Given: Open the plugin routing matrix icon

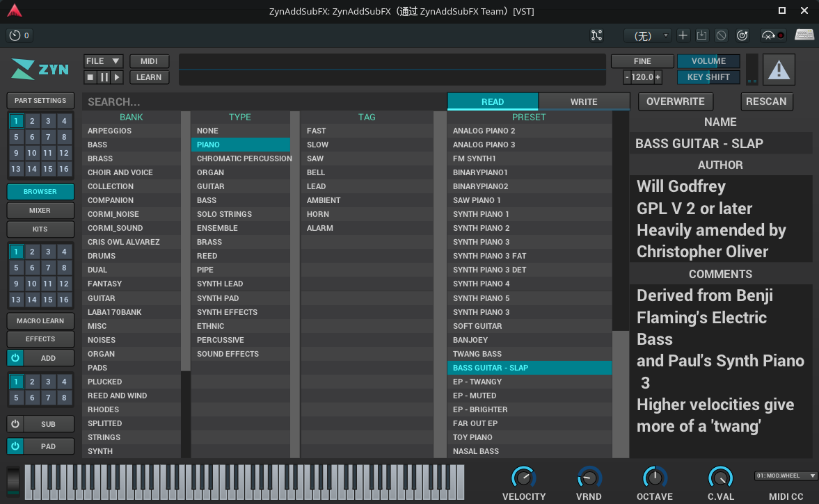Looking at the screenshot, I should point(596,35).
